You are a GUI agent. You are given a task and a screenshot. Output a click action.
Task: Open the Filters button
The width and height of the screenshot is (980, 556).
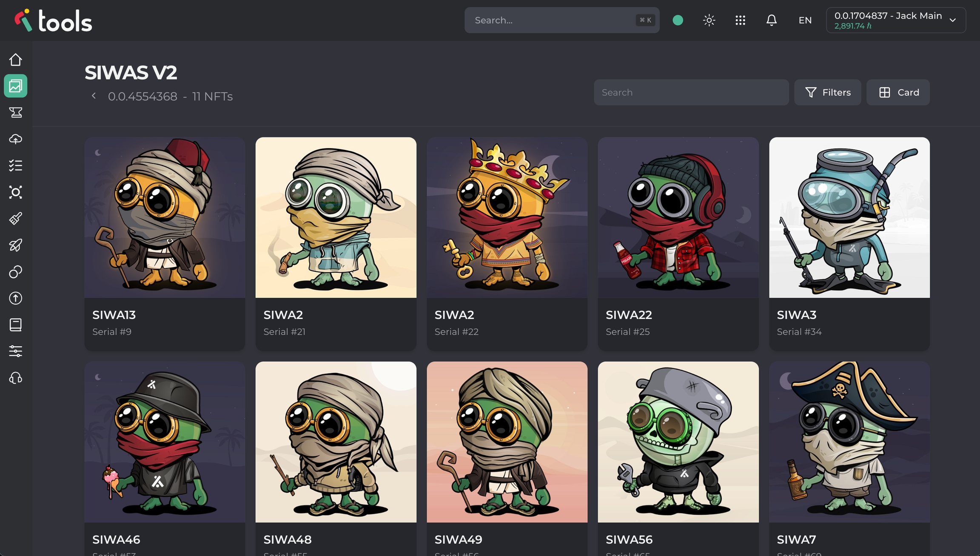pos(827,92)
